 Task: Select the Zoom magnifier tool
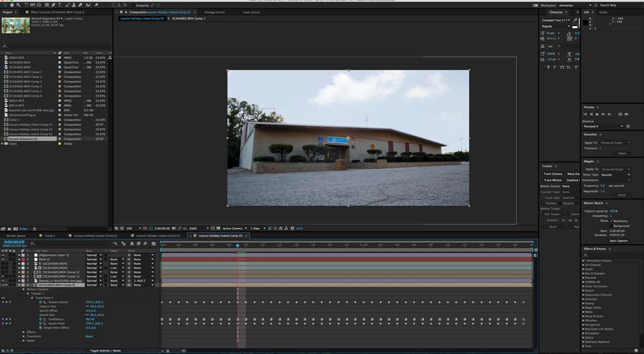tap(18, 5)
